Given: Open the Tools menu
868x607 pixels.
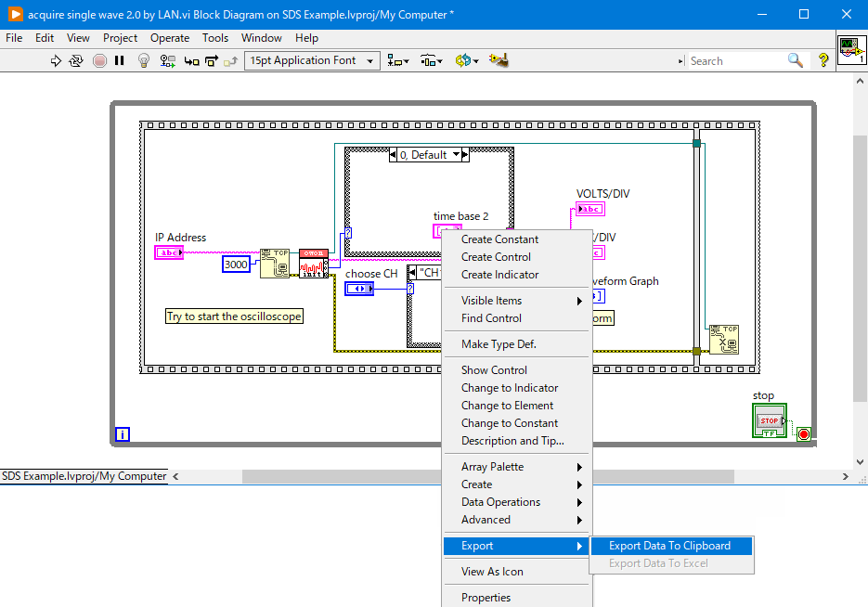Looking at the screenshot, I should pyautogui.click(x=215, y=38).
